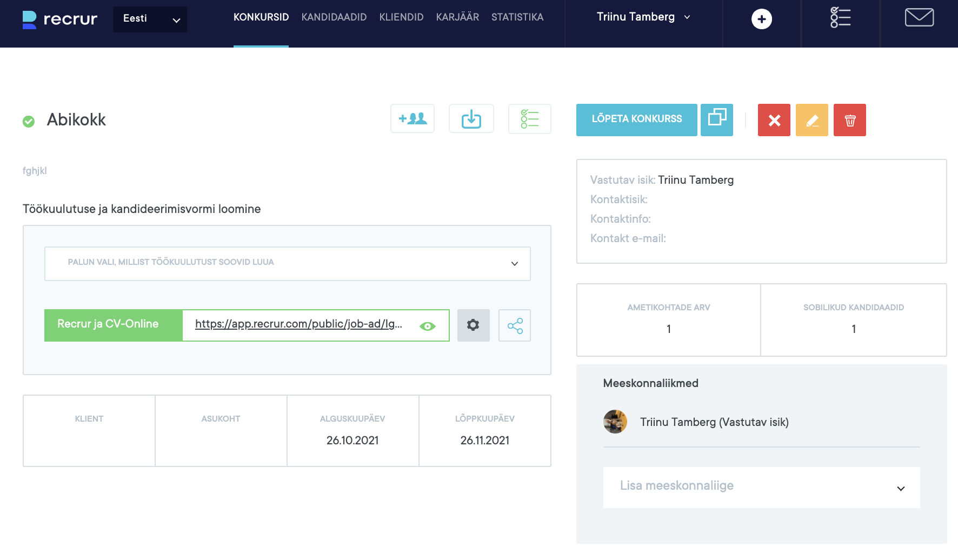The image size is (958, 560).
Task: Open the job ad gear settings
Action: tap(473, 325)
